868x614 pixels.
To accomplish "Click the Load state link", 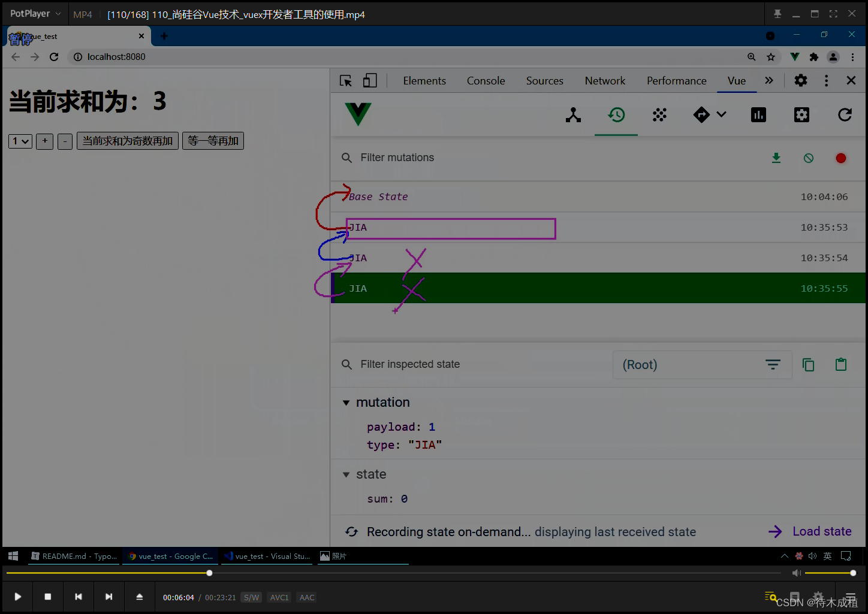I will pyautogui.click(x=821, y=531).
